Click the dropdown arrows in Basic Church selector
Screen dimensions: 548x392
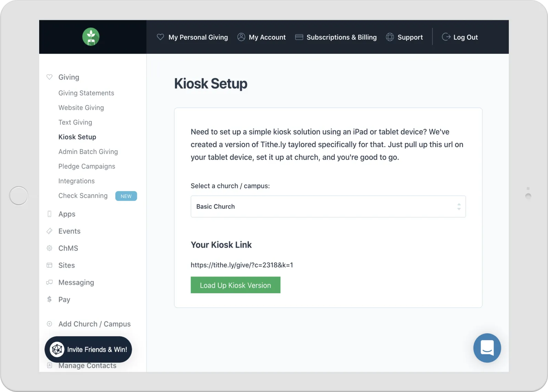pos(459,206)
